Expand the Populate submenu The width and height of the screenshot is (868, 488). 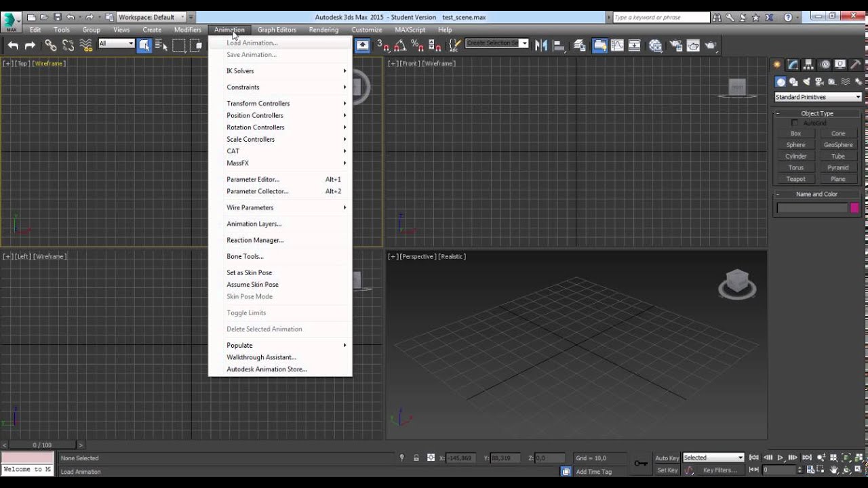(280, 346)
